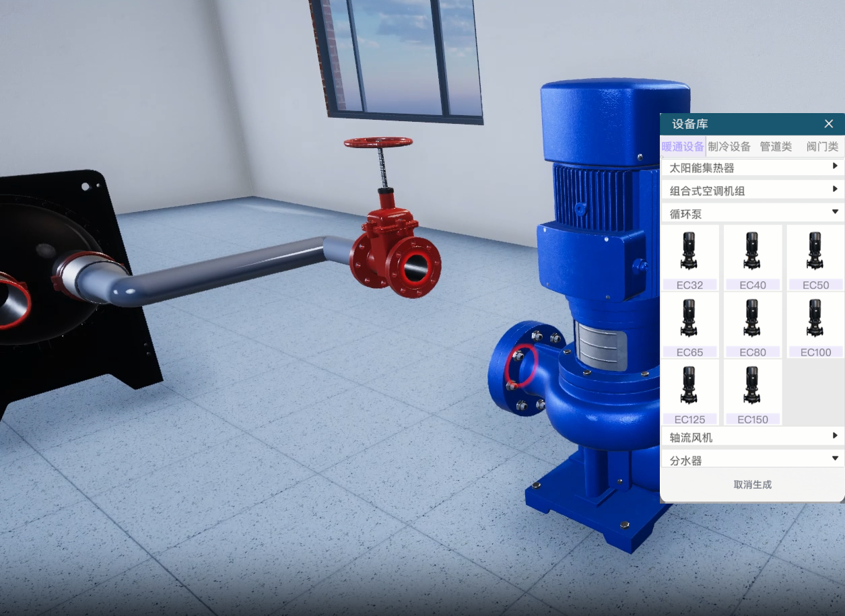Click the 分水器 category label
Screen dimensions: 845x616
pyautogui.click(x=685, y=461)
